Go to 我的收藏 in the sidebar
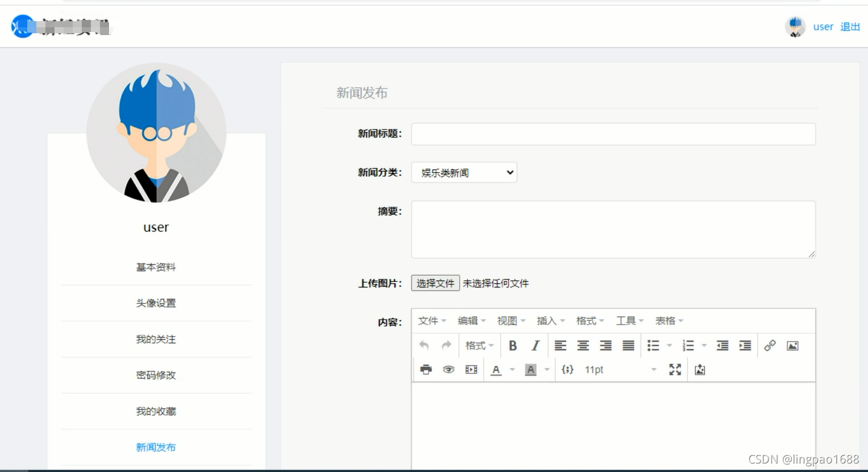Viewport: 868px width, 472px height. [156, 411]
